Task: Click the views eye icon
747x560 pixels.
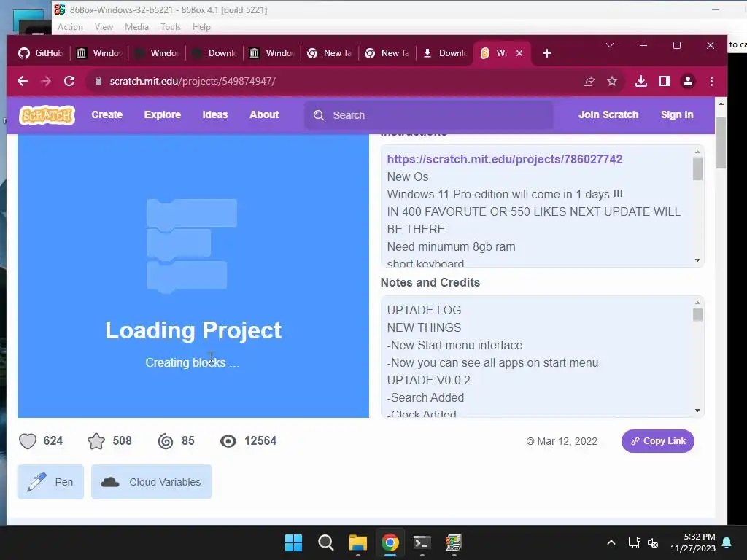Action: point(228,441)
